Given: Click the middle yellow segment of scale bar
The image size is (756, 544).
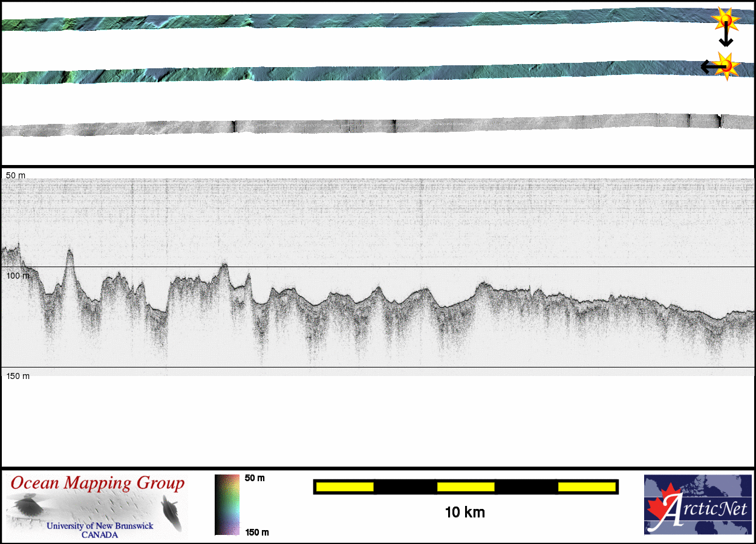Looking at the screenshot, I should click(x=465, y=487).
